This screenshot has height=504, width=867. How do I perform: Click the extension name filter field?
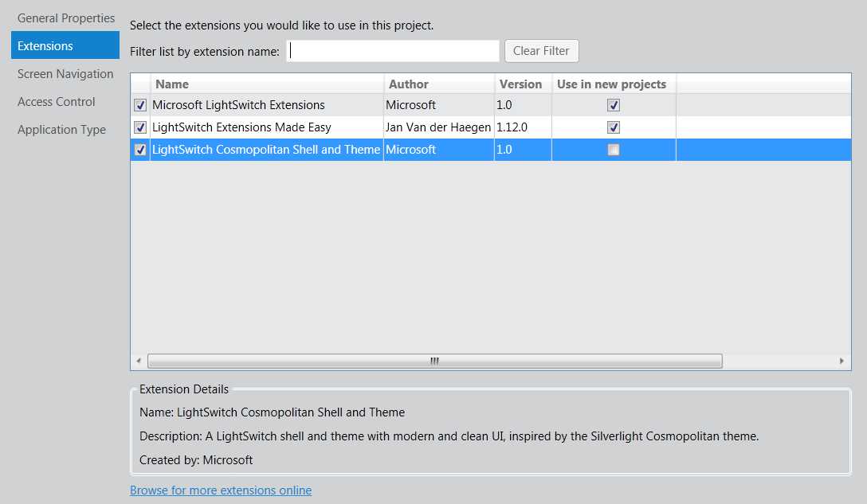tap(392, 50)
